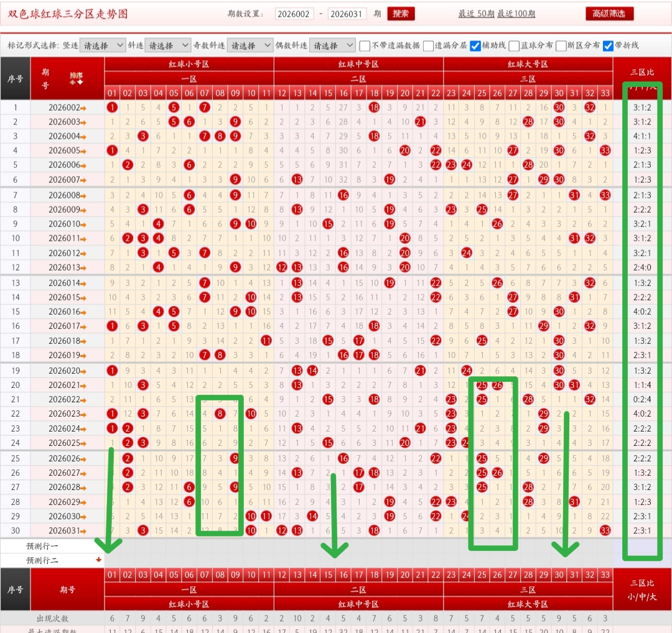Click the top 序号 column header
Viewport: 672px width, 633px height.
coord(15,79)
